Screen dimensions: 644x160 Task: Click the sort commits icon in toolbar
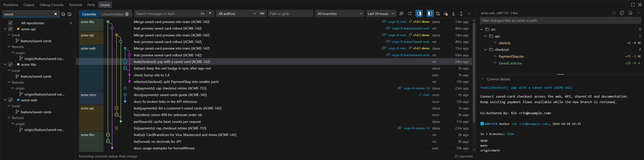(401, 14)
